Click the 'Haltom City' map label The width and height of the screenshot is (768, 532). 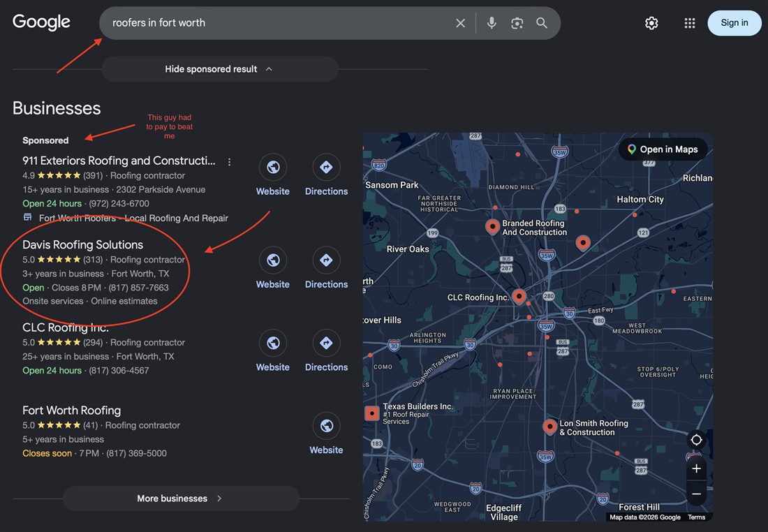640,200
